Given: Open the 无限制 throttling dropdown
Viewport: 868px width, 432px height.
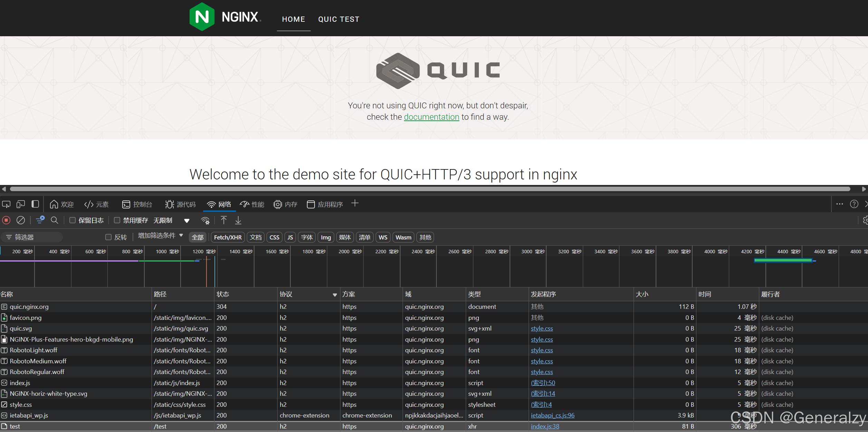Looking at the screenshot, I should [186, 220].
